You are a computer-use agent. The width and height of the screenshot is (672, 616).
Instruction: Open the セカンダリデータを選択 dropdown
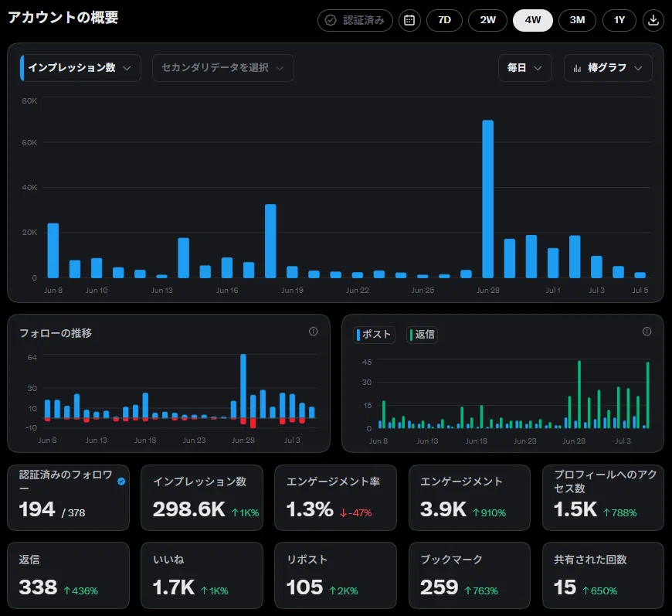tap(223, 68)
